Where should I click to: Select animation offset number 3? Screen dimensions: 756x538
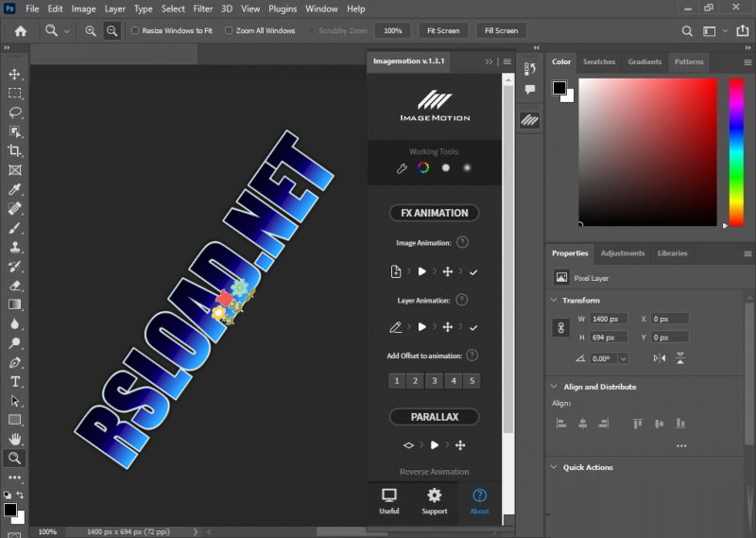(435, 381)
